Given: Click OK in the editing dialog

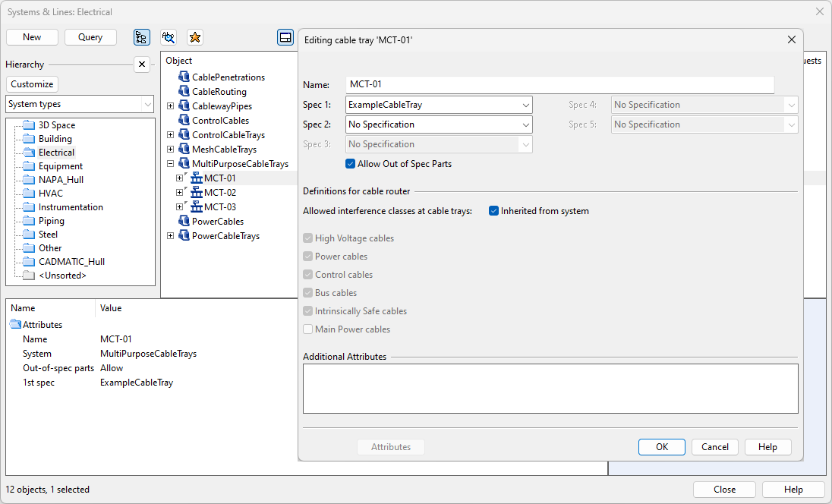Looking at the screenshot, I should pyautogui.click(x=661, y=447).
